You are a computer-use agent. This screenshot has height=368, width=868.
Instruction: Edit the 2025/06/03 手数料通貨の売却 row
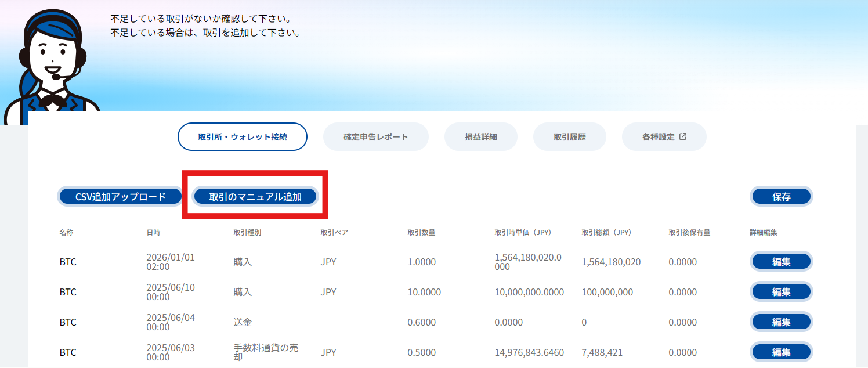pyautogui.click(x=781, y=352)
